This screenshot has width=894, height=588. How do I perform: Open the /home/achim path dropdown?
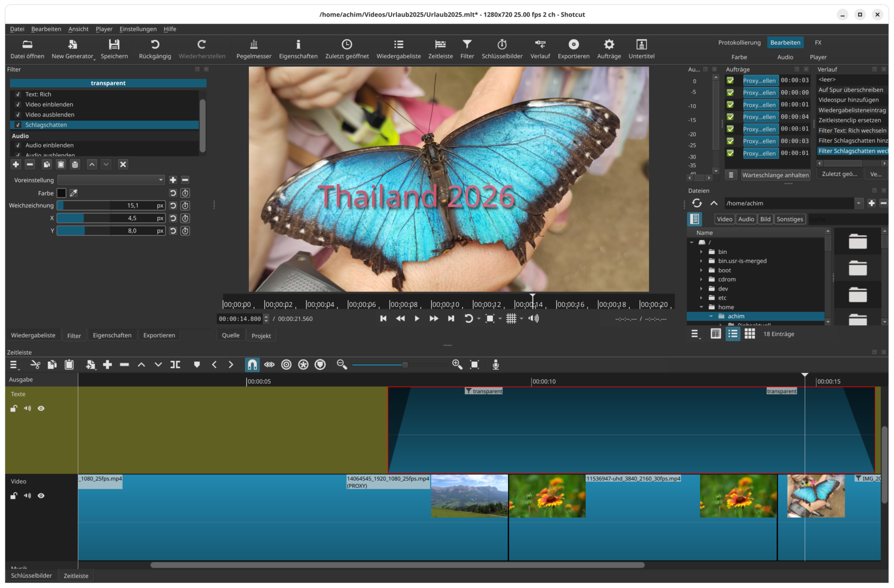[x=858, y=203]
